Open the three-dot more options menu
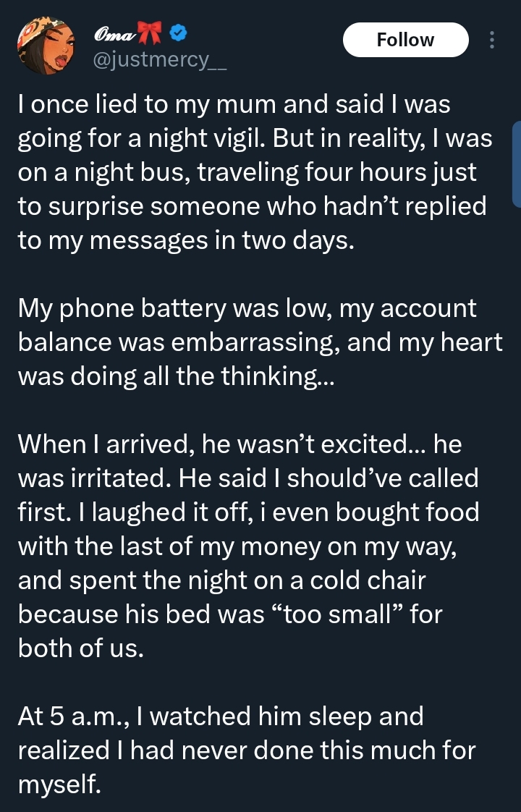 pyautogui.click(x=493, y=40)
